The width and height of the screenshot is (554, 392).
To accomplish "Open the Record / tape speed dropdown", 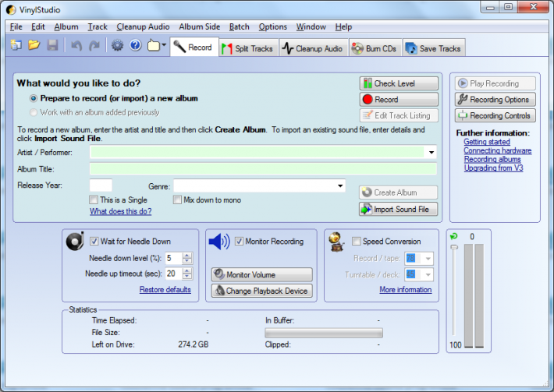I will (x=428, y=259).
